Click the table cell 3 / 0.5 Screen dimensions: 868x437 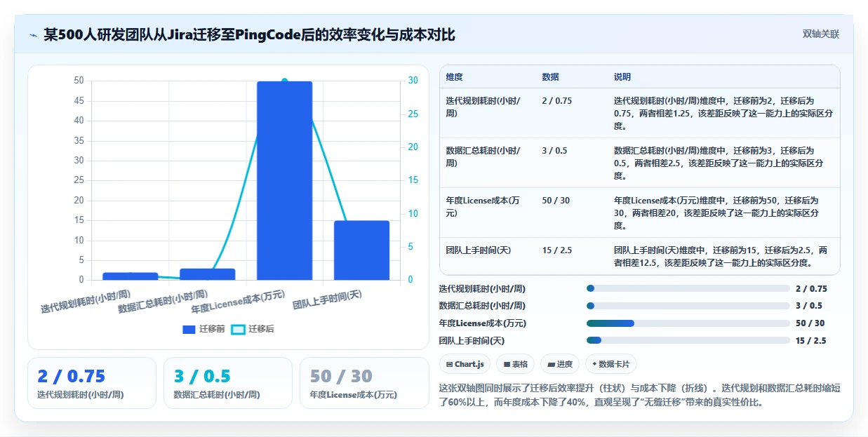tap(554, 151)
